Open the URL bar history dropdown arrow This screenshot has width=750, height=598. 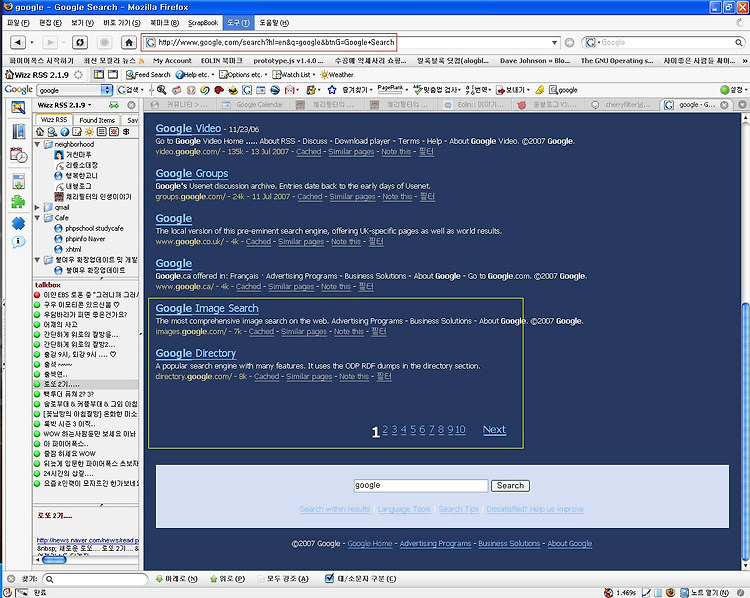554,43
